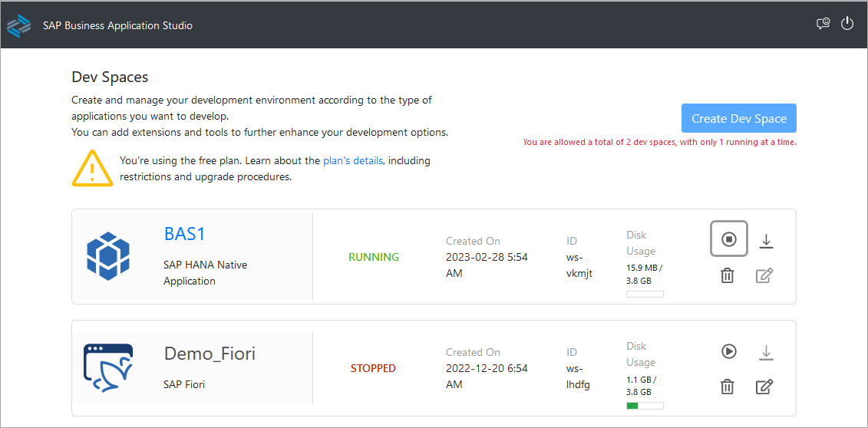
Task: Edit the Demo_Fiori dev space
Action: (x=764, y=387)
